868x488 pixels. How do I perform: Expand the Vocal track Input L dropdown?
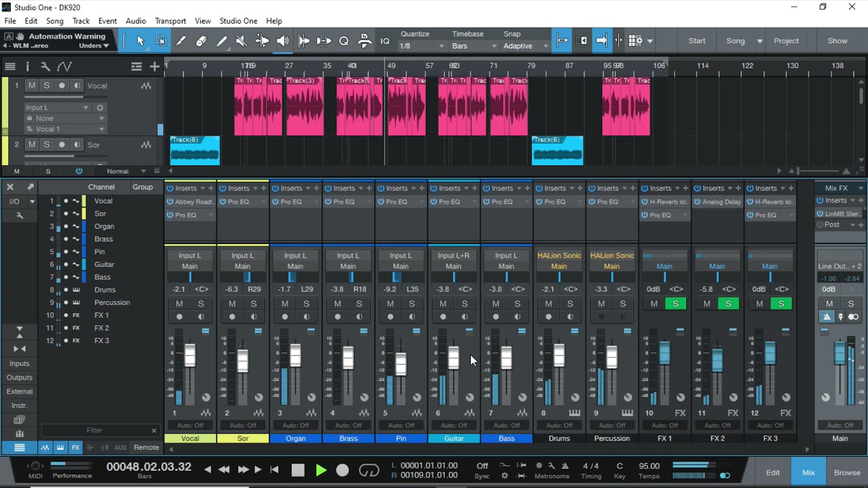[x=57, y=108]
